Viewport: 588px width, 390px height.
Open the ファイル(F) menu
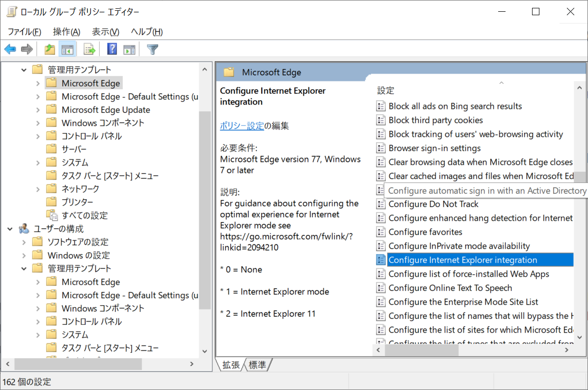click(25, 32)
